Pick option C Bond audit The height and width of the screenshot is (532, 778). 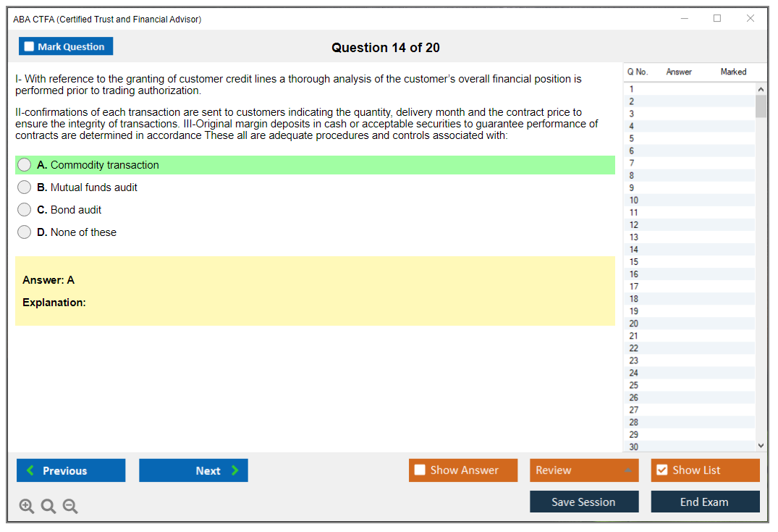(25, 210)
